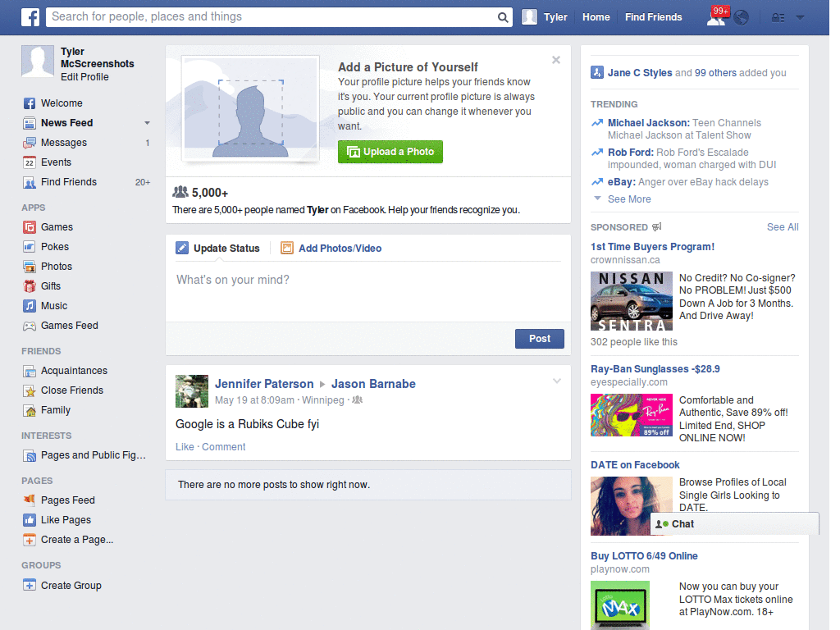Click the Nissan Sentra ad thumbnail

[632, 301]
